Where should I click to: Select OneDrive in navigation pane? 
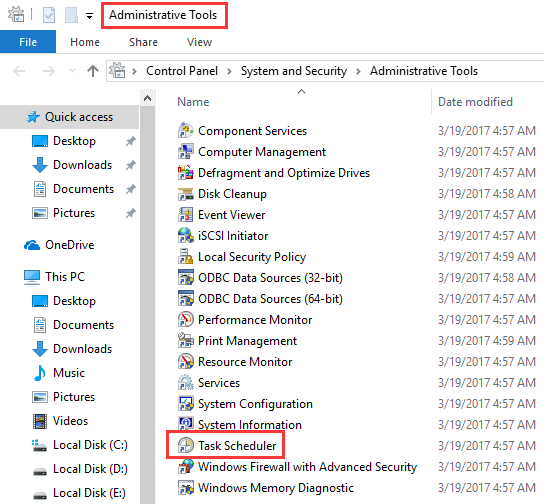pyautogui.click(x=69, y=245)
